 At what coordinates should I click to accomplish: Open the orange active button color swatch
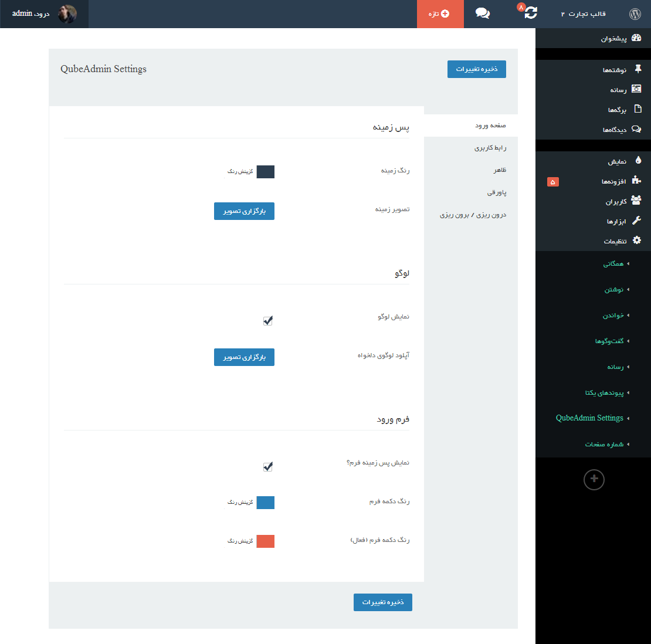coord(266,541)
